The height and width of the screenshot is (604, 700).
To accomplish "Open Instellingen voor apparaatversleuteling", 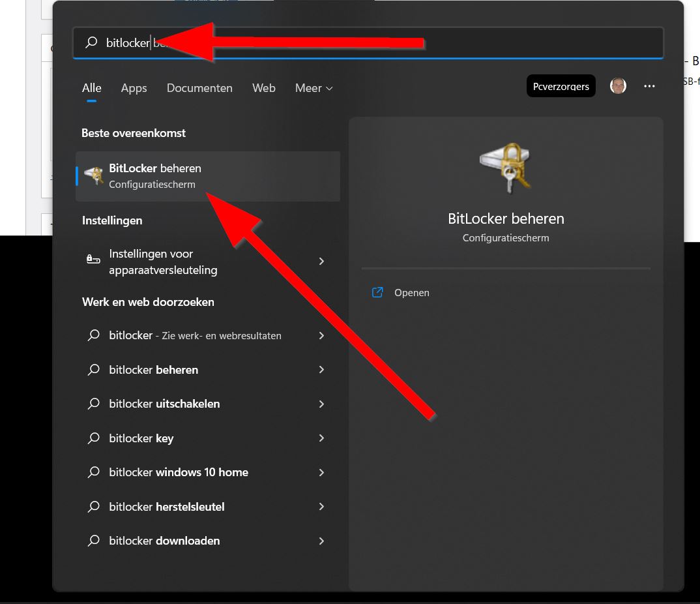I will pos(208,262).
